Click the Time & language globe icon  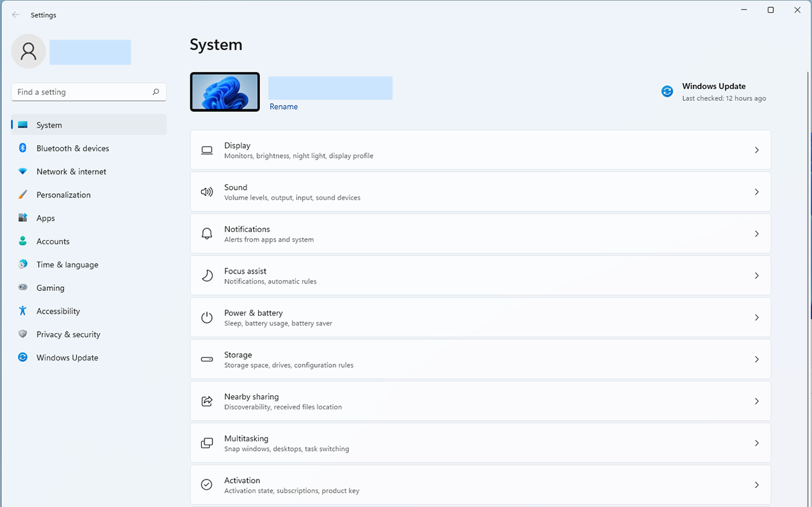click(23, 264)
